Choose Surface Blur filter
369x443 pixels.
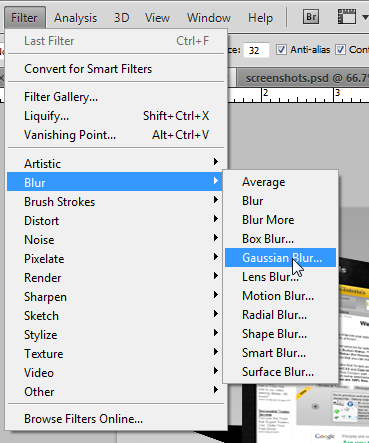(x=280, y=372)
